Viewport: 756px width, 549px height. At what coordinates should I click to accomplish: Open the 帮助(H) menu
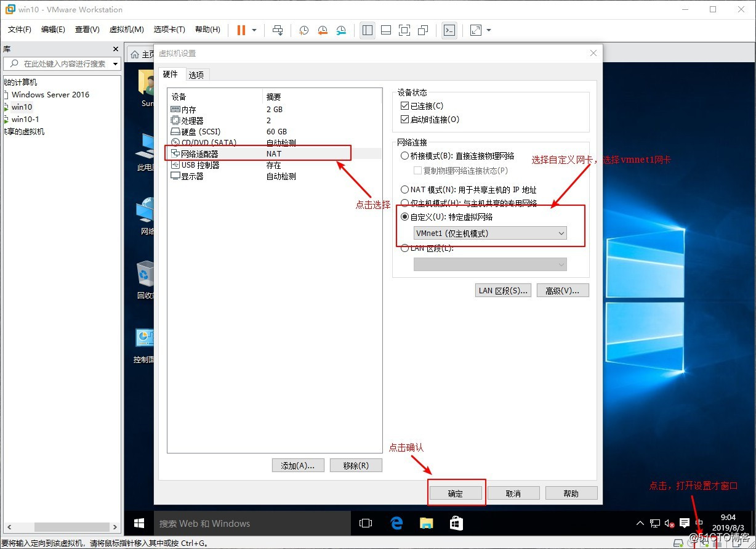click(x=207, y=30)
